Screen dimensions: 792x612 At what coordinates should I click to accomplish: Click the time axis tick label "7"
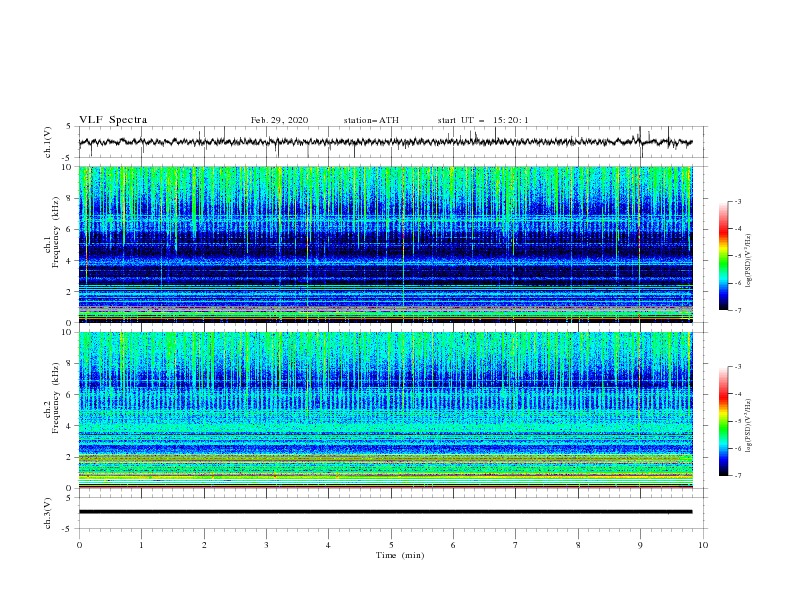(516, 545)
